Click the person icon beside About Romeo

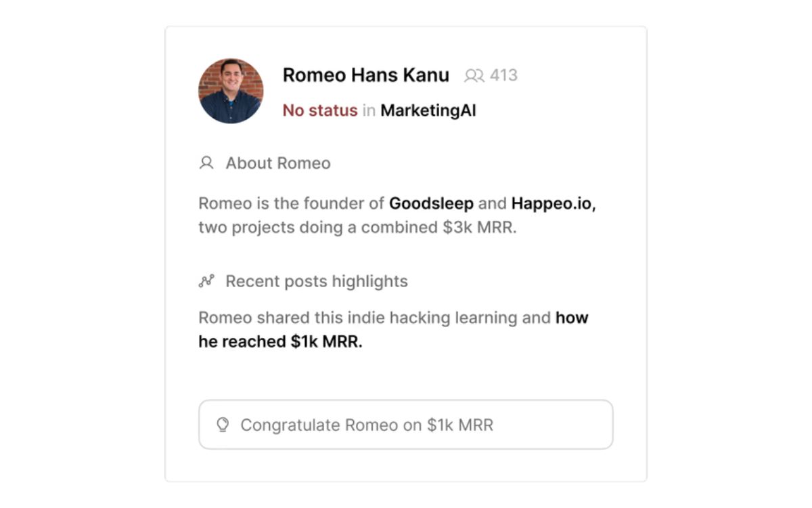pyautogui.click(x=206, y=163)
